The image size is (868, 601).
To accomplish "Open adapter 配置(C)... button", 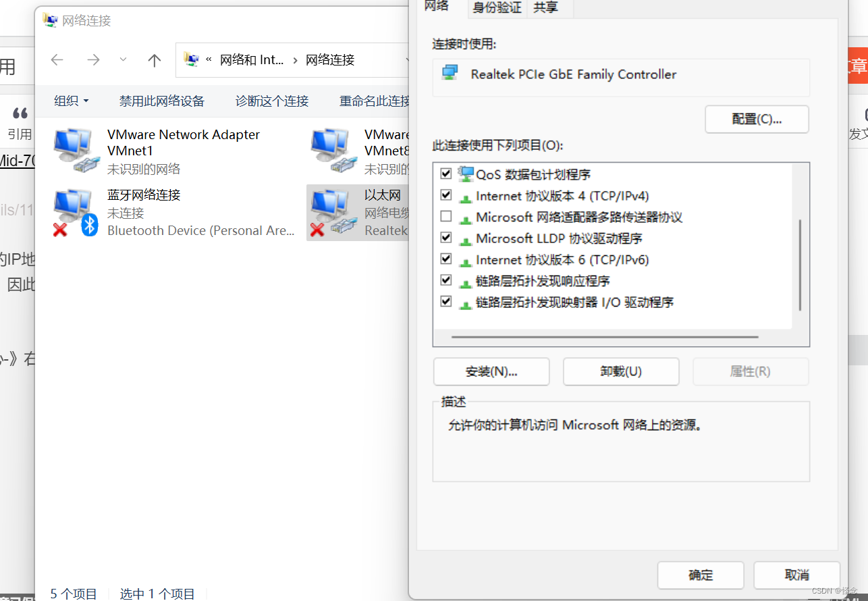I will (x=757, y=120).
